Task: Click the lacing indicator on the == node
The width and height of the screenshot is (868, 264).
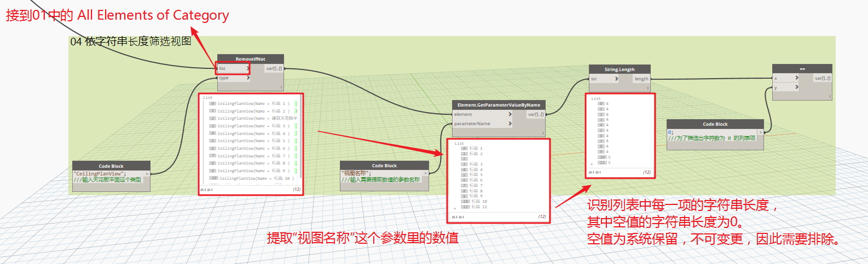Action: (830, 97)
